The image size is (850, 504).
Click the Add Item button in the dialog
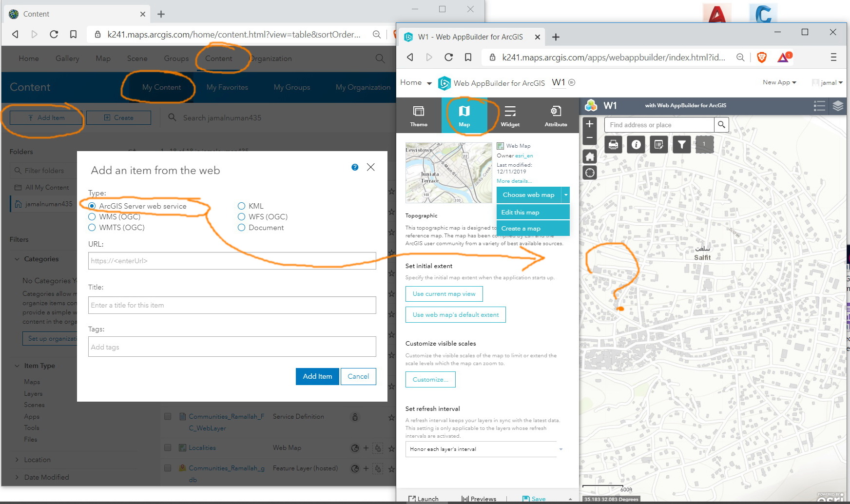[317, 376]
